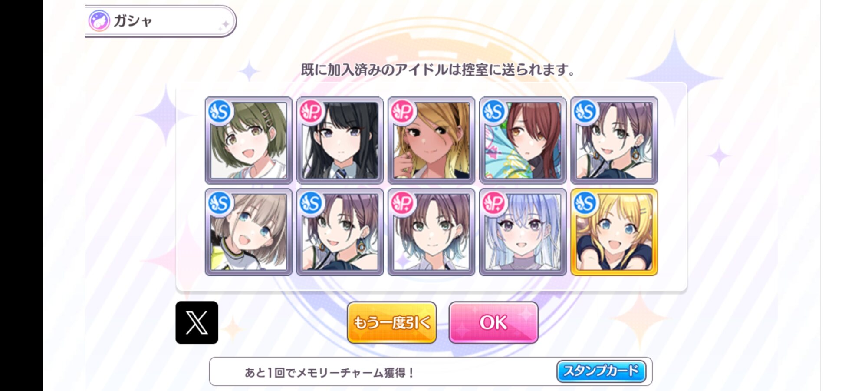Click the P badge on black-haired idol
868x391 pixels.
311,112
